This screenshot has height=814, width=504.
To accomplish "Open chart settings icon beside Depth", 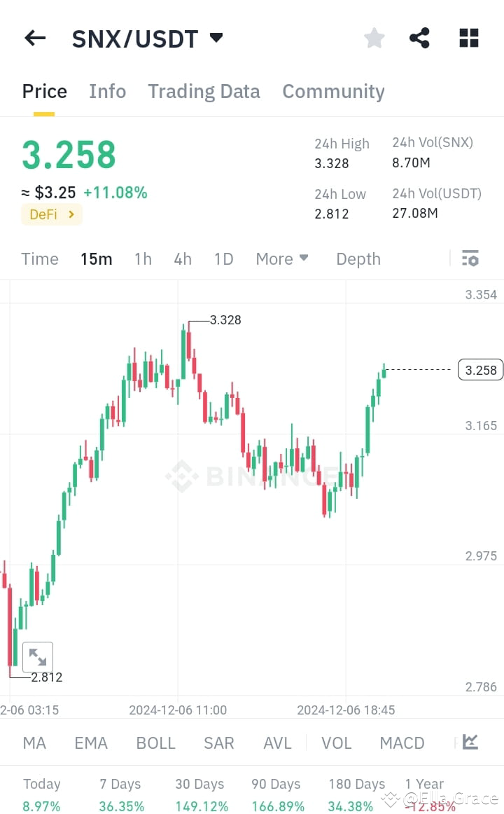I will [470, 258].
